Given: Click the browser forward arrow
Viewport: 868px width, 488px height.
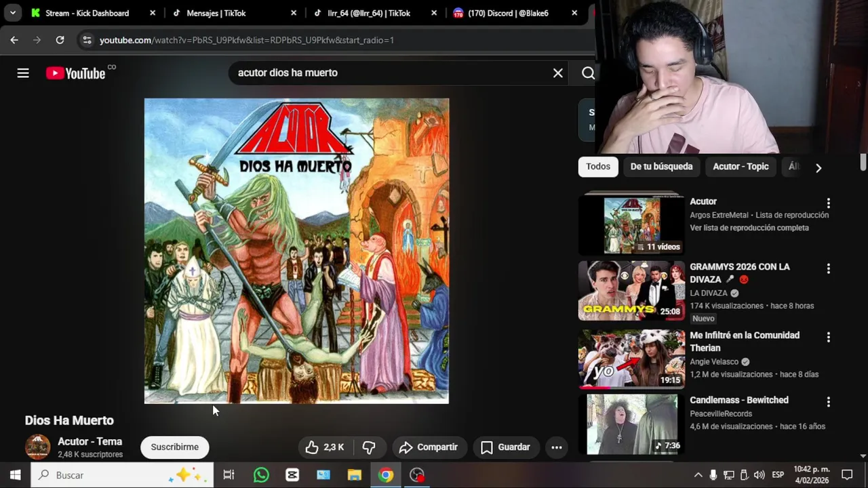Looking at the screenshot, I should point(37,40).
